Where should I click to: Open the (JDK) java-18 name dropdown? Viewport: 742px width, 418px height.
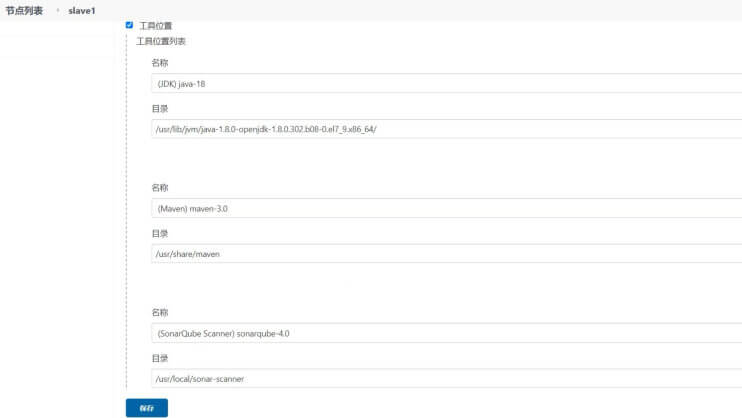click(446, 84)
